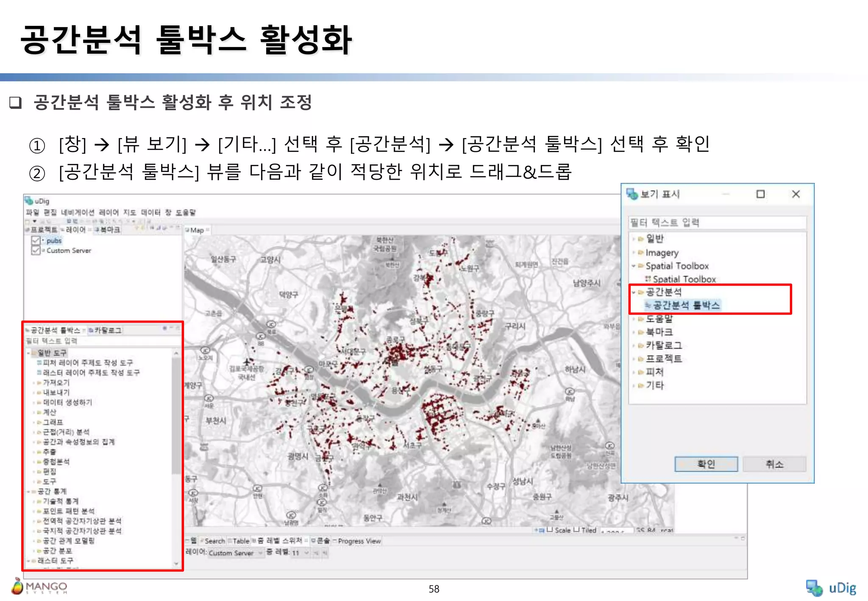Click folder icon of 내보내기 in toolbox
This screenshot has height=601, width=868.
(39, 392)
